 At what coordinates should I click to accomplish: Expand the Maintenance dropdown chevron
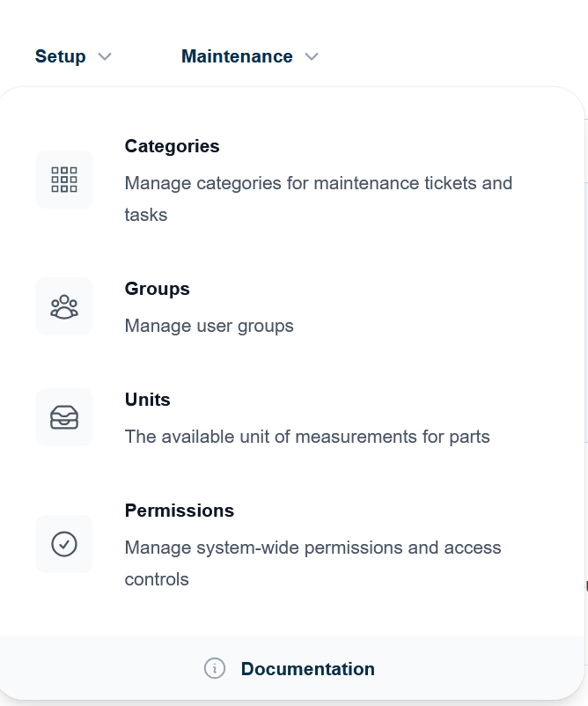(312, 56)
